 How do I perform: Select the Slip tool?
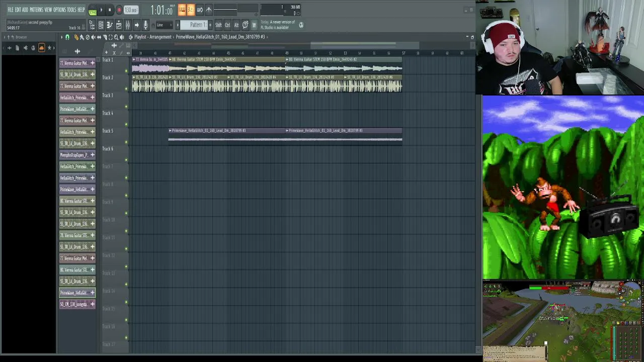tap(99, 37)
